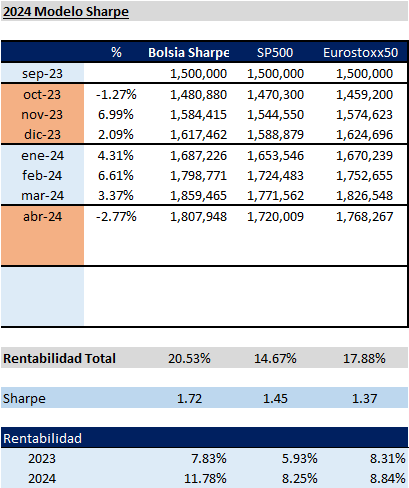The image size is (409, 488).
Task: Select the 'ene-24' row label
Action: point(42,156)
